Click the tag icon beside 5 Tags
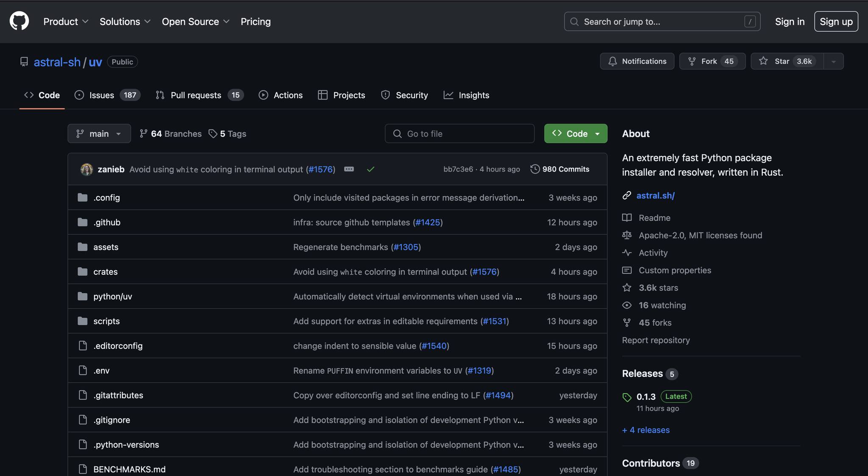The height and width of the screenshot is (476, 868). pos(213,134)
